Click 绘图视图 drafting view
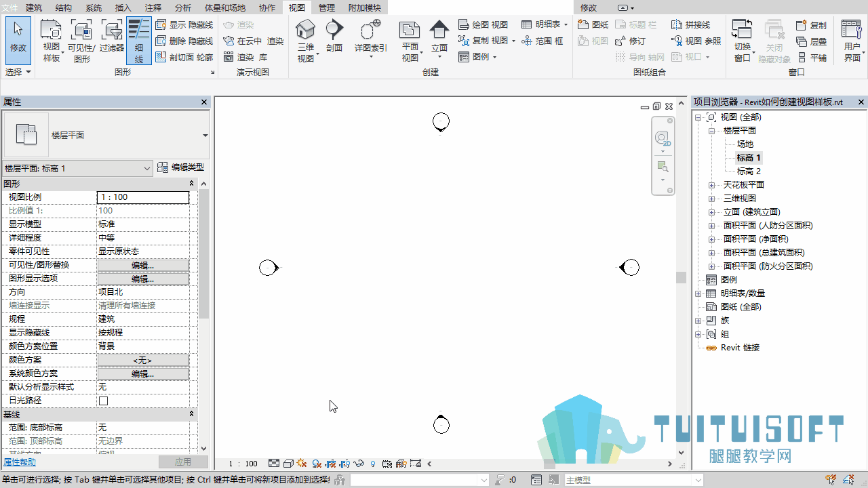The image size is (868, 488). (483, 24)
